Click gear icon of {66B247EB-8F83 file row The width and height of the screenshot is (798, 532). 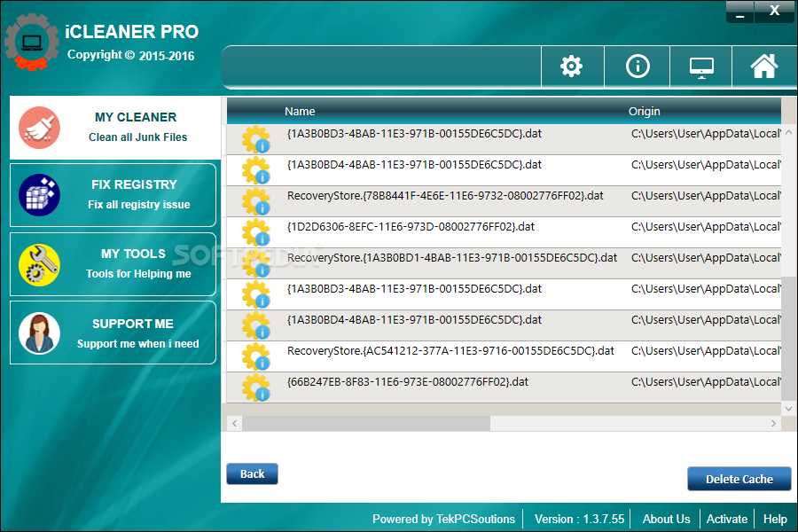click(256, 387)
